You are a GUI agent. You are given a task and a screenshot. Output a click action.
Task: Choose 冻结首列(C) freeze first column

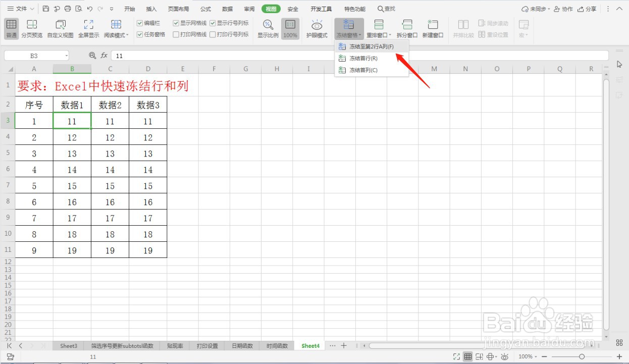pos(372,70)
